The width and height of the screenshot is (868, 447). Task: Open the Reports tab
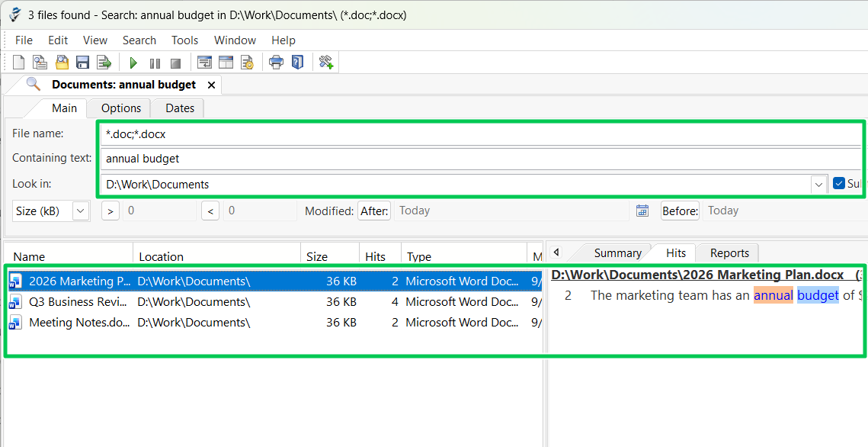(729, 253)
